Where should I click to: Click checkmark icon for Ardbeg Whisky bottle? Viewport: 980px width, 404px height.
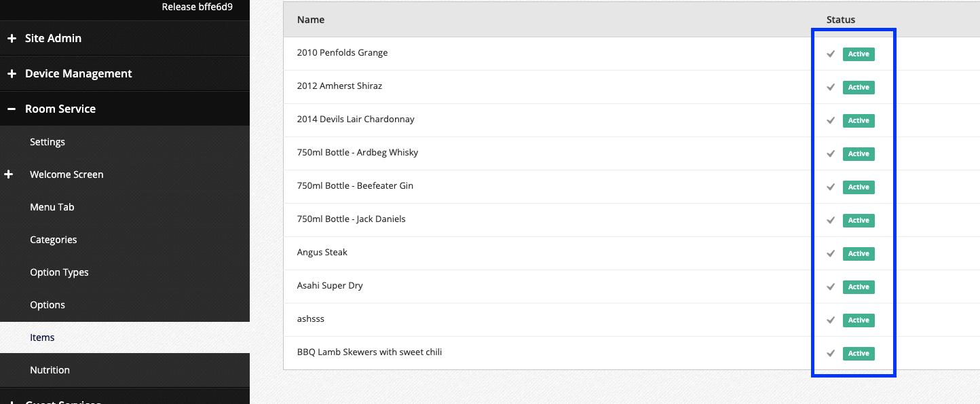[x=830, y=154]
